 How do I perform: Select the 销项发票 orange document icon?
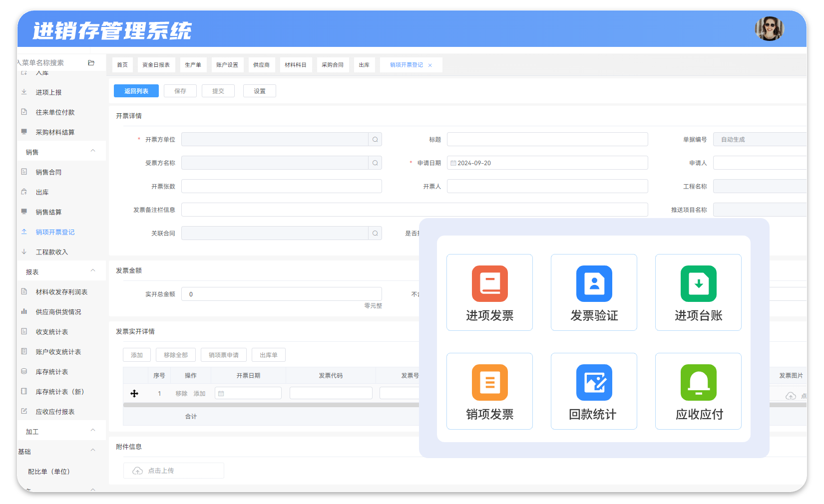tap(489, 382)
